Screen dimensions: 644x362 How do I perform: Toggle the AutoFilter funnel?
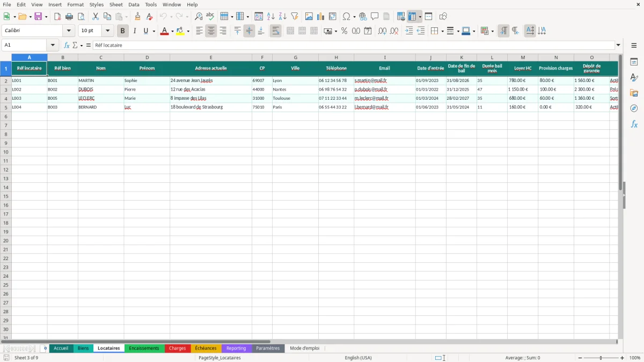295,17
